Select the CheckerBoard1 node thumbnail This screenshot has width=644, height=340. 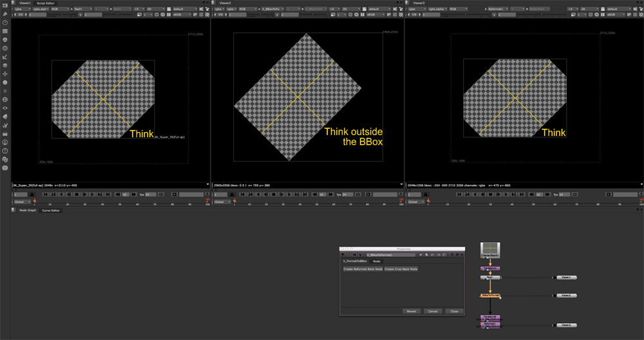click(490, 250)
